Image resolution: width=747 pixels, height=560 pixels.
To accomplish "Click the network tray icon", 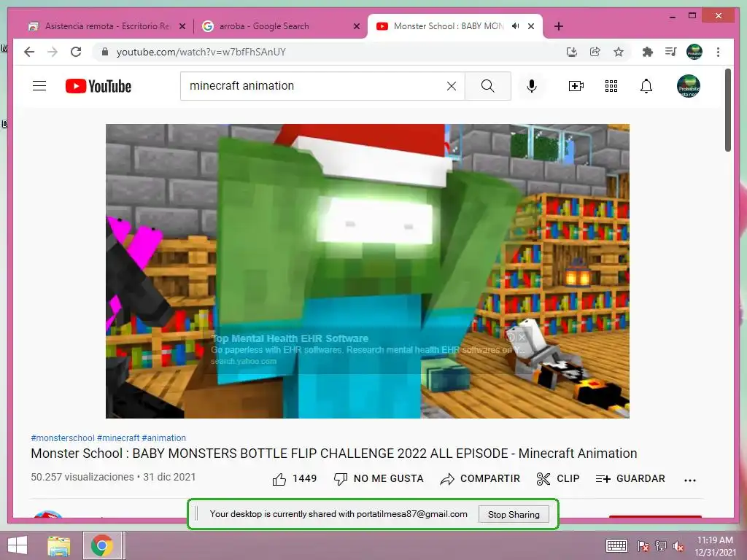I will tap(661, 546).
